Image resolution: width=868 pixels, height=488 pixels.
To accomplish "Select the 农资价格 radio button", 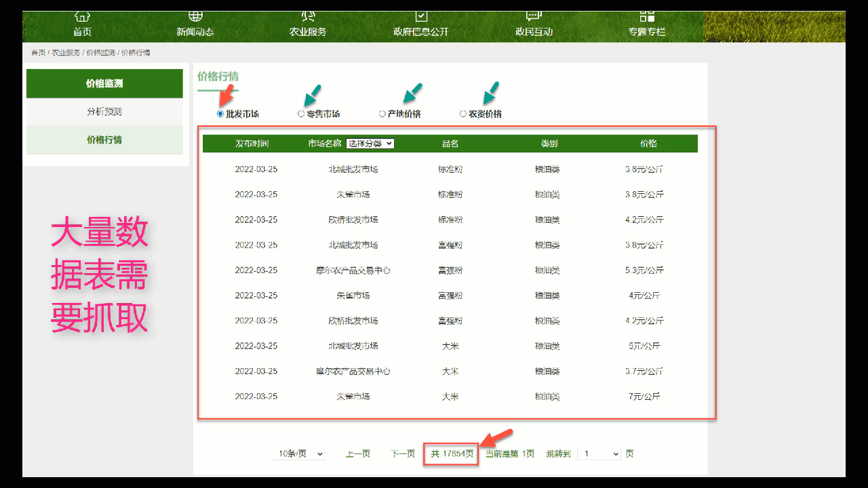I will (x=463, y=114).
